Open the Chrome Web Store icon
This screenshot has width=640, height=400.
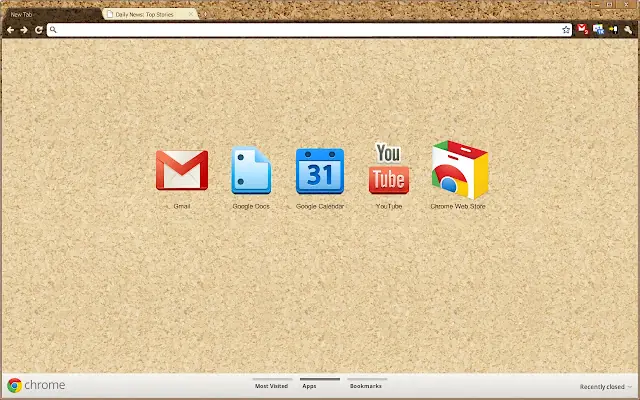point(460,170)
